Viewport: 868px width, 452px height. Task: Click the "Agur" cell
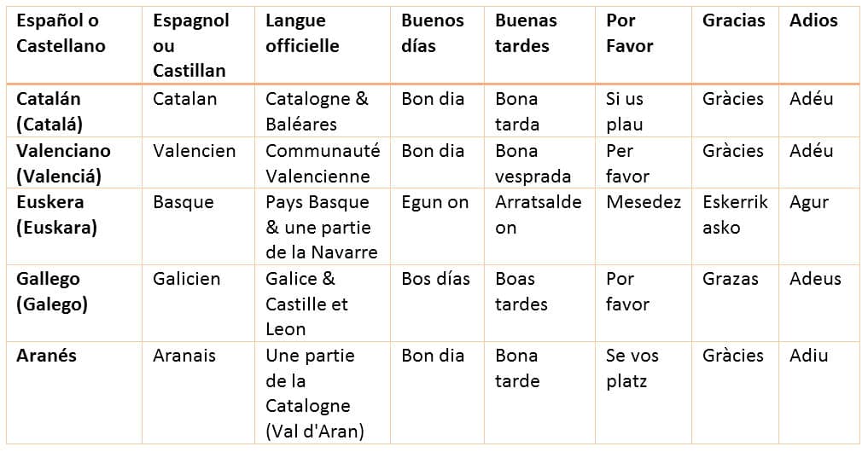[809, 202]
